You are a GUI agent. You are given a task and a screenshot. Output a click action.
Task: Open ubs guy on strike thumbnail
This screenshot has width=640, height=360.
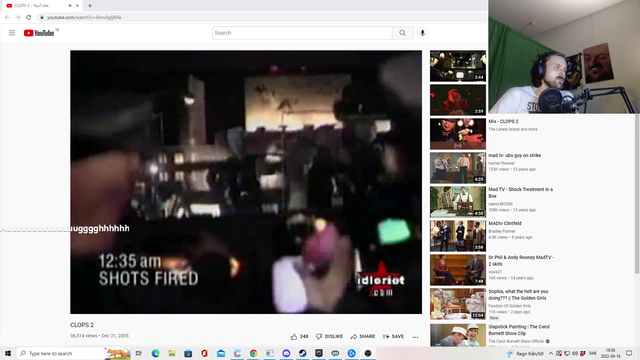click(458, 168)
